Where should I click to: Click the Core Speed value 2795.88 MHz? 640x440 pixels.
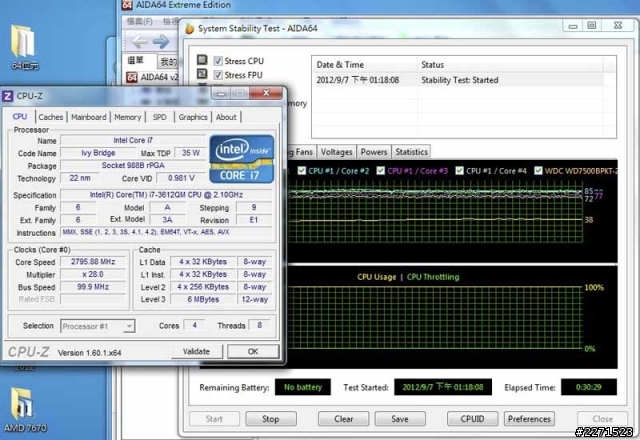point(93,262)
